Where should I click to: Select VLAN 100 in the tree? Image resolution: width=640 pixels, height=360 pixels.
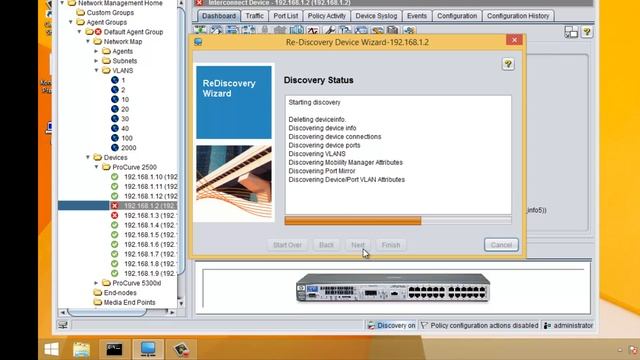tap(127, 138)
